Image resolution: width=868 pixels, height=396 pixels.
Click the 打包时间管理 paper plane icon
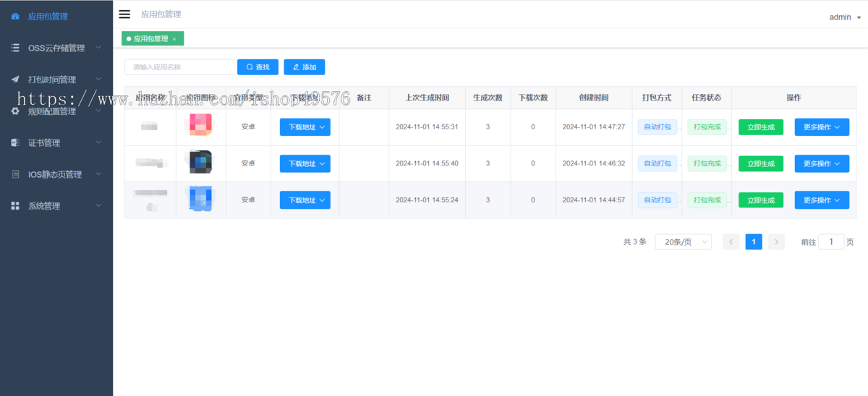pyautogui.click(x=15, y=79)
